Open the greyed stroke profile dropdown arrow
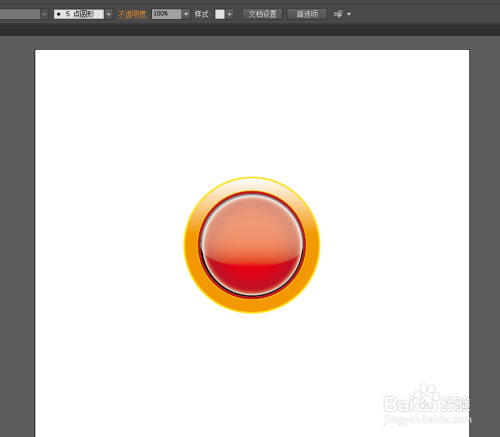Viewport: 500px width, 437px height. tap(45, 14)
